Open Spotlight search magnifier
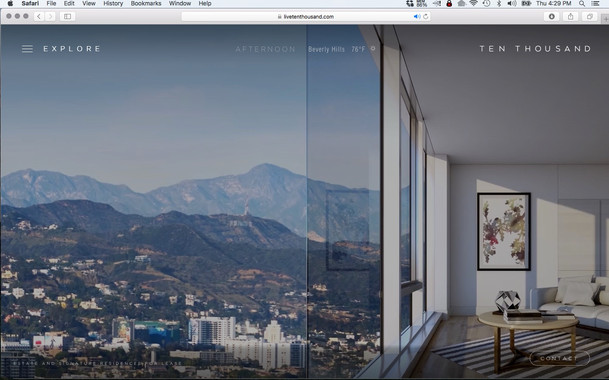The image size is (609, 380). tap(582, 3)
